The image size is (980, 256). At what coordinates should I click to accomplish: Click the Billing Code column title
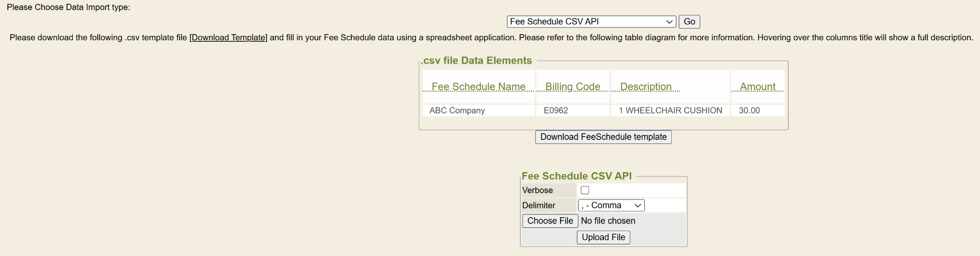coord(572,87)
